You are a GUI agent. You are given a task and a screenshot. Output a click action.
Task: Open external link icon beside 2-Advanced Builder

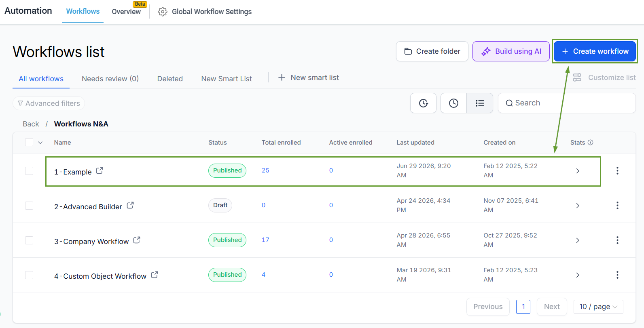pyautogui.click(x=130, y=205)
